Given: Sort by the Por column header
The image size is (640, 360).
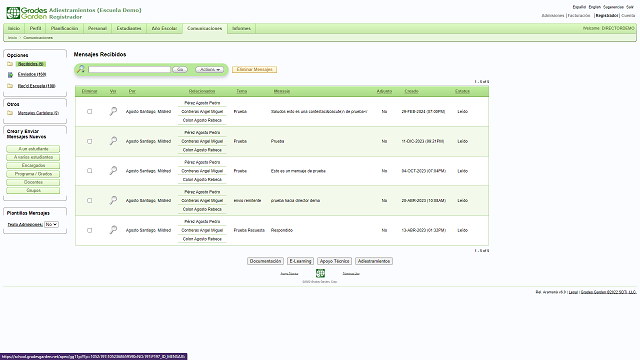Looking at the screenshot, I should 132,91.
